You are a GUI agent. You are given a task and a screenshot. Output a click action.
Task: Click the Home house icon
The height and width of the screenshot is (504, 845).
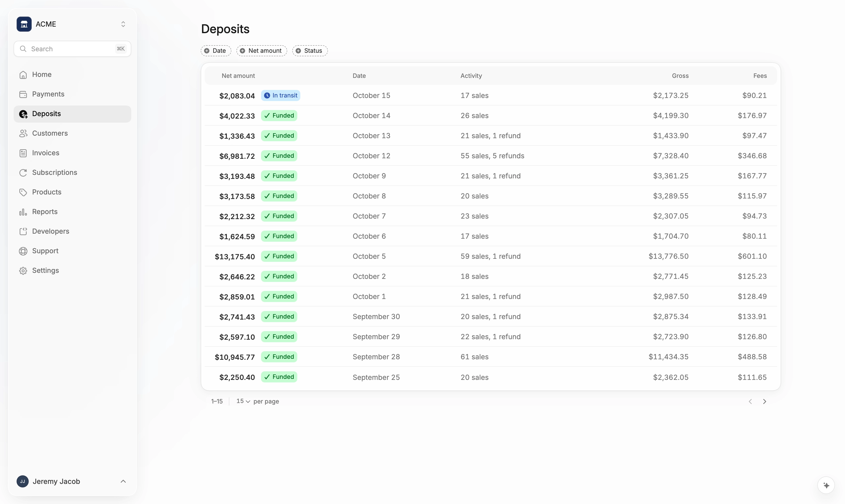coord(23,75)
